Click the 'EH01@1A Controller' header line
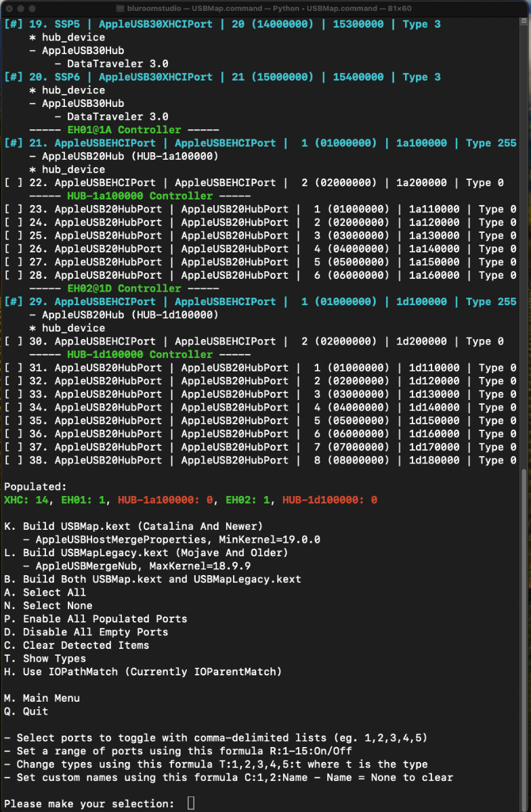Image resolution: width=531 pixels, height=812 pixels. click(x=124, y=130)
